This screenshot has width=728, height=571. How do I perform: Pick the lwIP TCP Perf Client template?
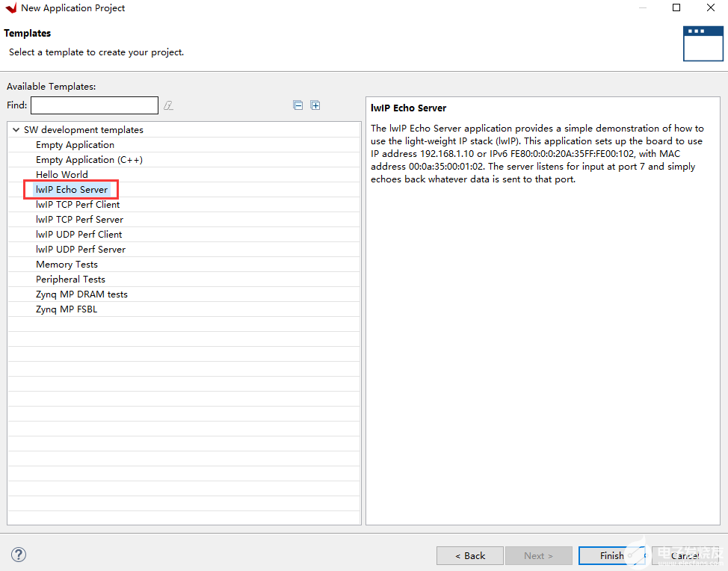pos(78,205)
